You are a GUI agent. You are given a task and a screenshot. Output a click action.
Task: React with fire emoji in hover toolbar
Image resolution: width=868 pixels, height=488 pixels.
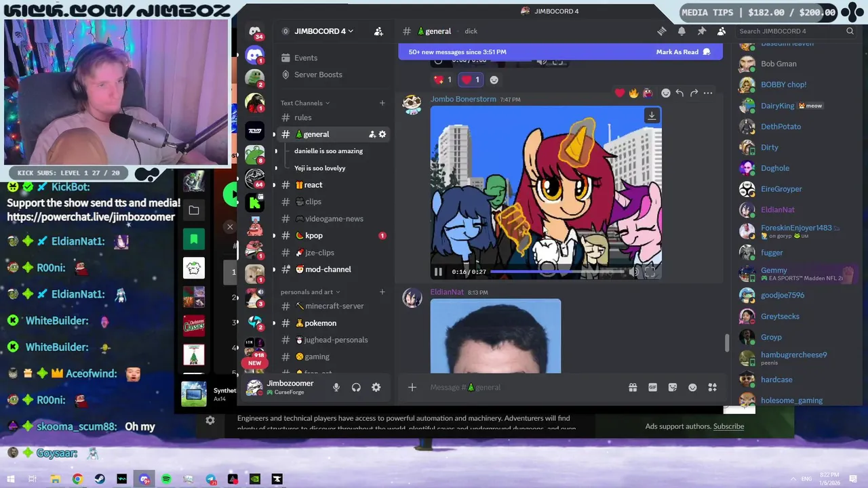pos(633,93)
